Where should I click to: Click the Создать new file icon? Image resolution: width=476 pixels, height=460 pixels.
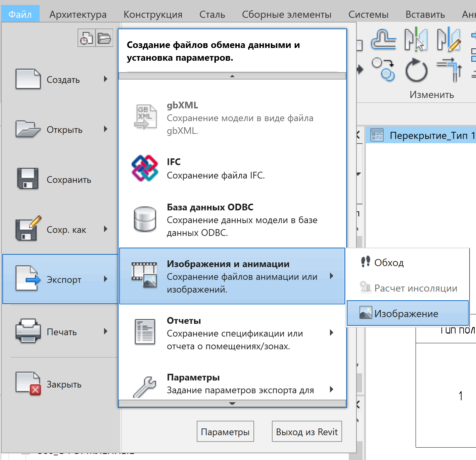[28, 79]
